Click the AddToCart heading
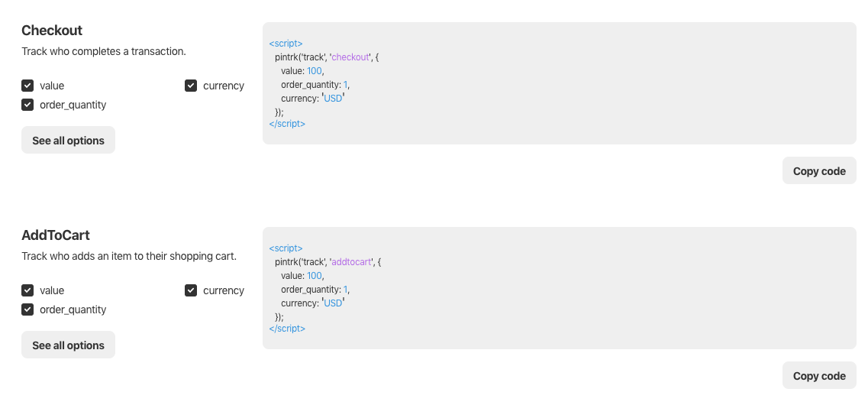The width and height of the screenshot is (868, 405). (x=56, y=235)
